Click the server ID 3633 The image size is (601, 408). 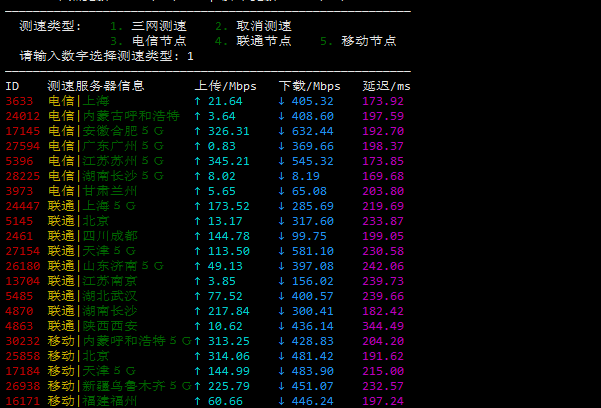(19, 101)
